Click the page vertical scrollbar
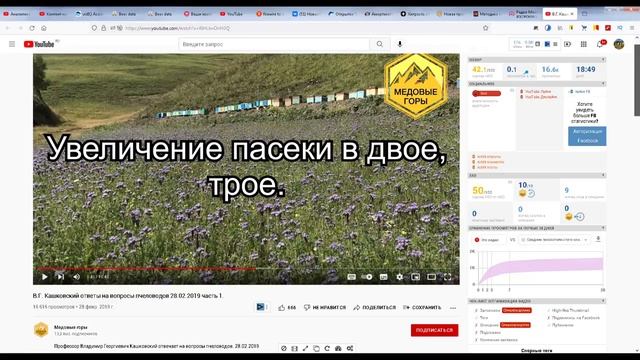 [x=637, y=80]
